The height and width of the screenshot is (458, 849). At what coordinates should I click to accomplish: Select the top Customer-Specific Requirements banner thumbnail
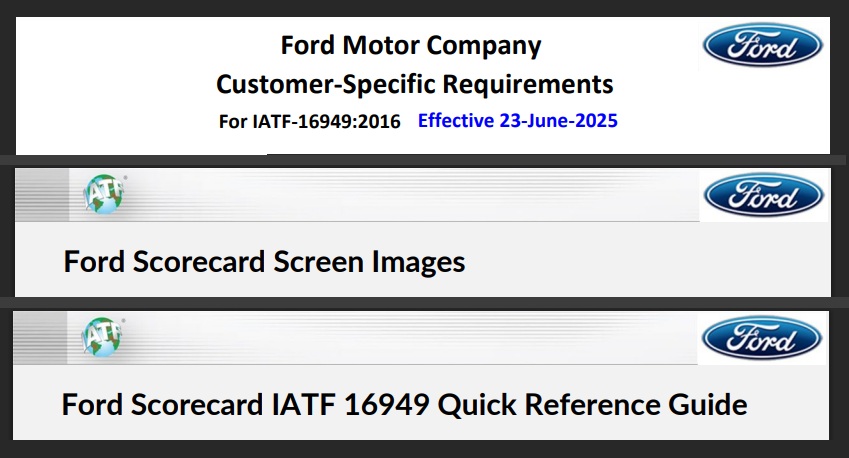click(423, 86)
